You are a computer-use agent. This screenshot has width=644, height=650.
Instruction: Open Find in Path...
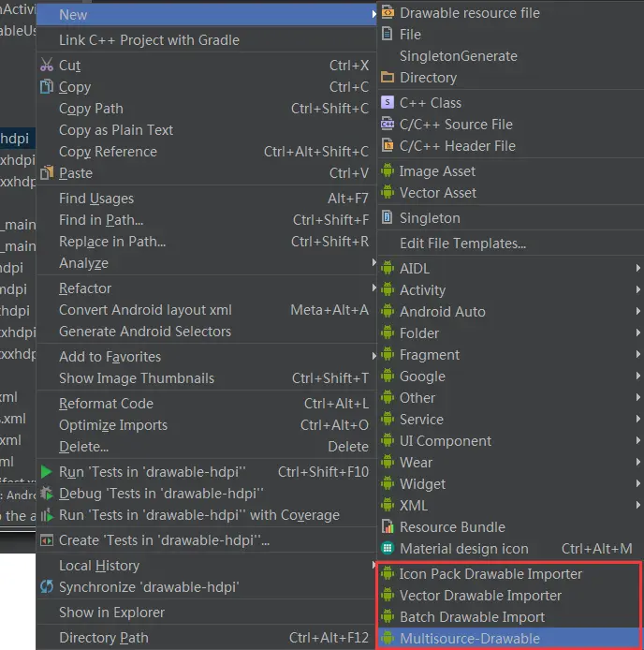(x=206, y=220)
